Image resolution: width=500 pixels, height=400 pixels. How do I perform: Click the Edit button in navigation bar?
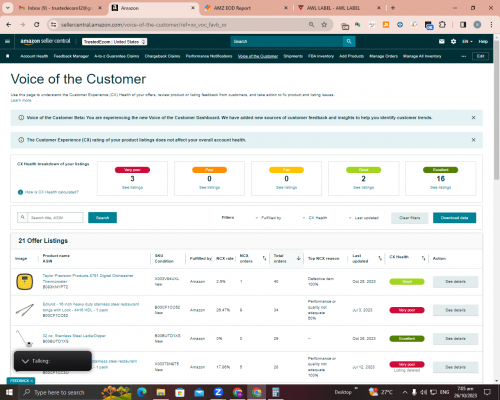pos(480,56)
